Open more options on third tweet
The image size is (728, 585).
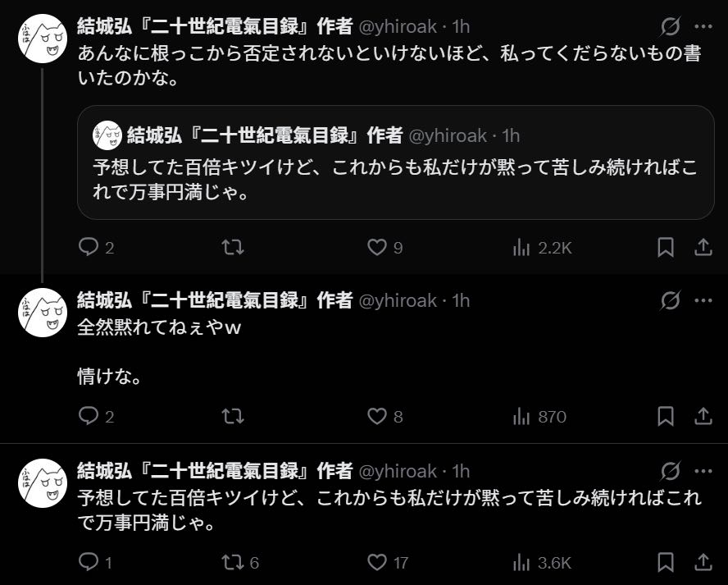(703, 471)
